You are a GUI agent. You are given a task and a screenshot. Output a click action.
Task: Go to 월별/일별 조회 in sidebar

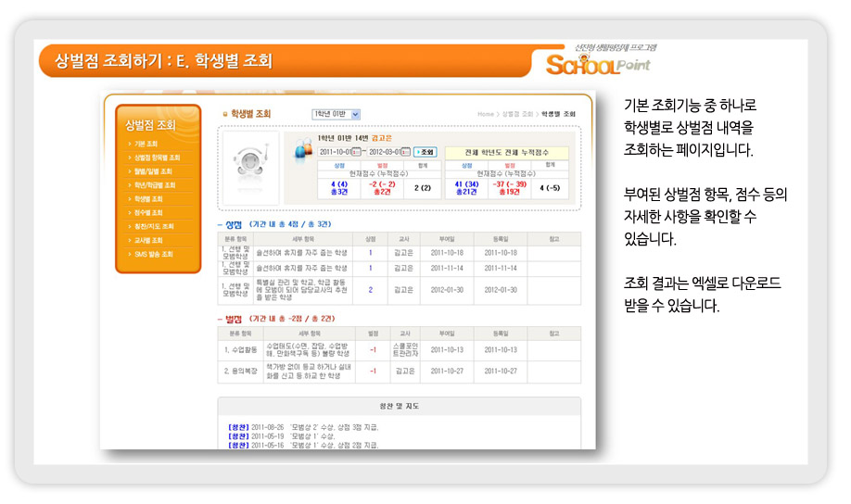153,171
